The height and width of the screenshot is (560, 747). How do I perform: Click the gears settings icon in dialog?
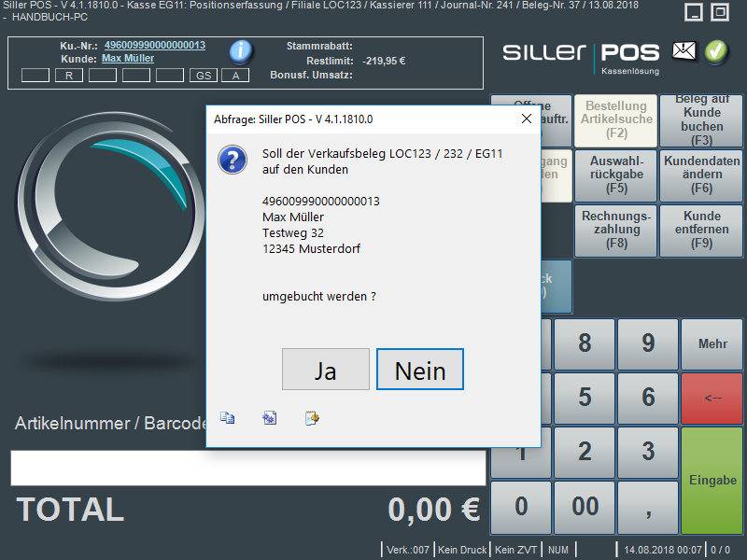[x=269, y=418]
